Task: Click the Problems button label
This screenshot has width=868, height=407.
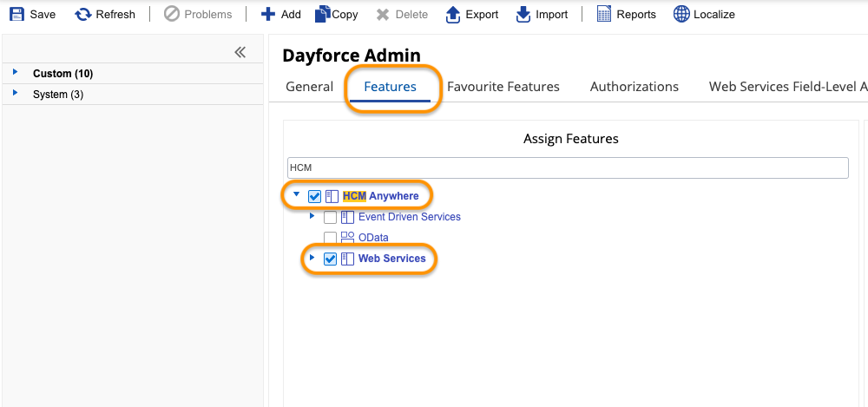Action: pyautogui.click(x=208, y=15)
